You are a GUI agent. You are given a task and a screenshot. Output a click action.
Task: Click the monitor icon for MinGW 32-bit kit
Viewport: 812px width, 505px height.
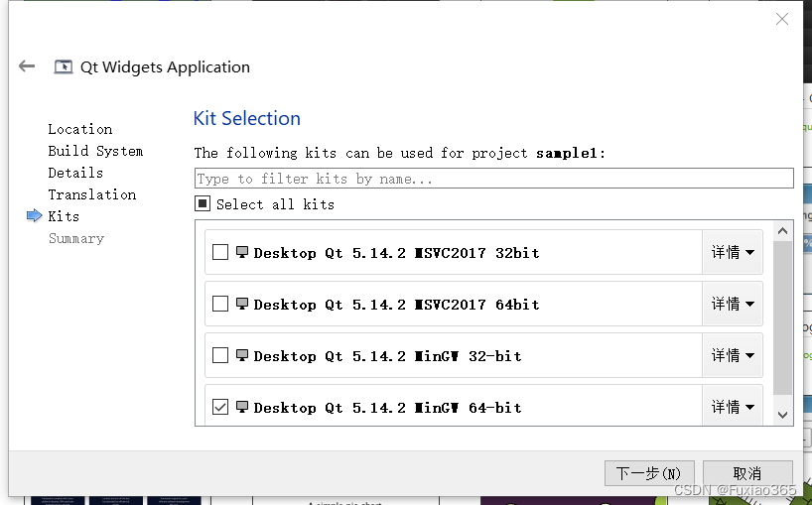coord(242,355)
